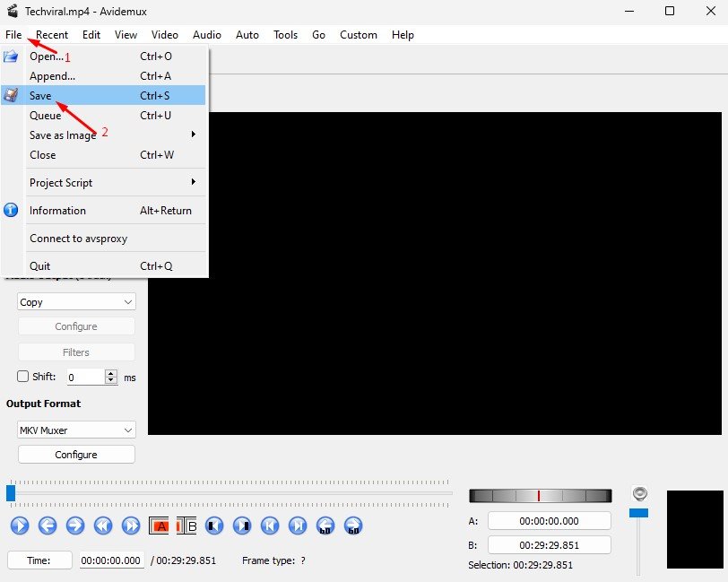
Task: Step back to the previous frame
Action: [47, 526]
